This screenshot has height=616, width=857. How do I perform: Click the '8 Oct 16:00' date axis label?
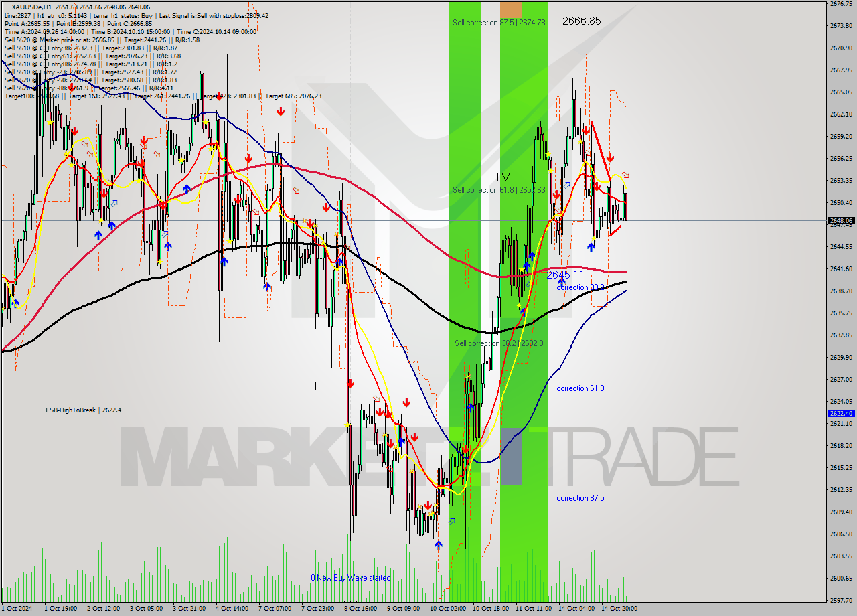pos(360,609)
